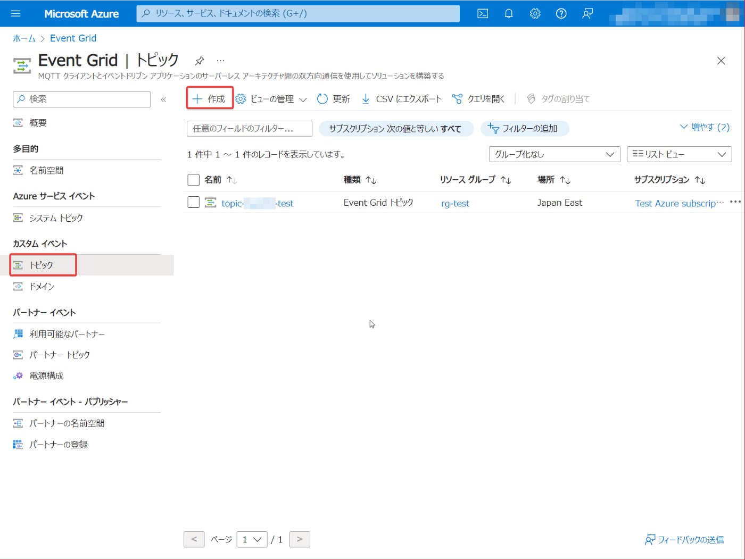This screenshot has width=745, height=560.
Task: Open Cloud Shell from the top bar
Action: [483, 14]
